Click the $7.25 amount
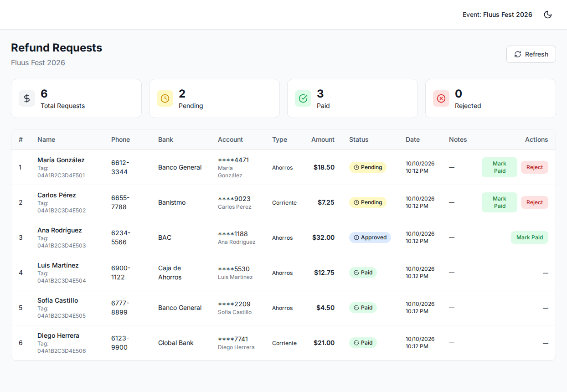Image resolution: width=567 pixels, height=392 pixels. tap(326, 202)
